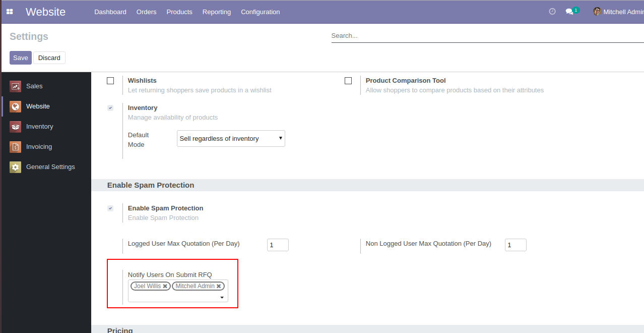This screenshot has height=333, width=644.
Task: Open the Default Mode inventory dropdown
Action: [231, 139]
